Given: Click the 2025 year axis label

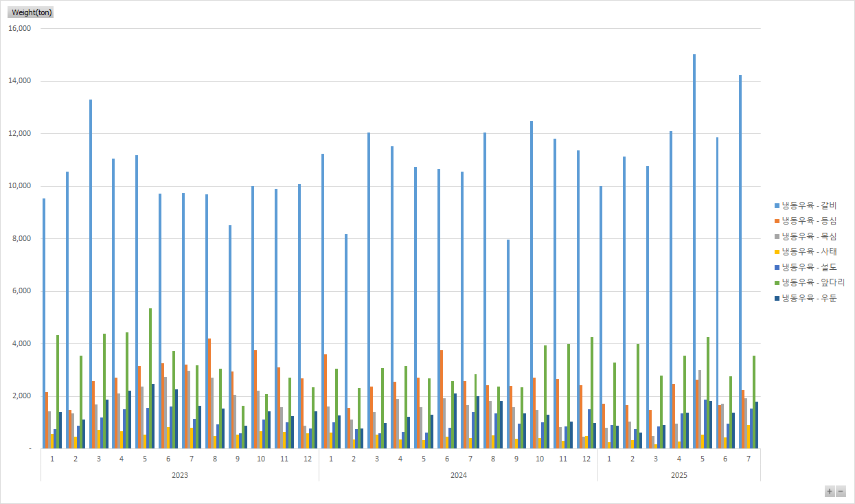Looking at the screenshot, I should tap(679, 475).
